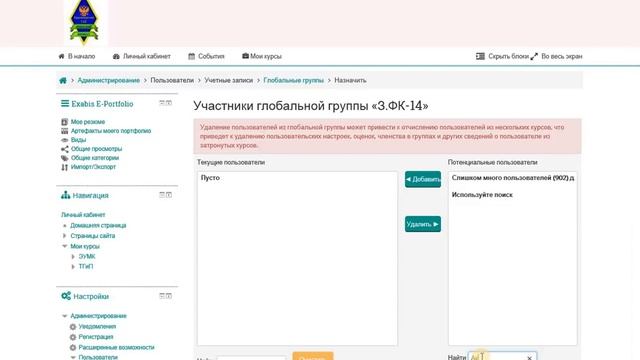This screenshot has height=360, width=640.
Task: Open Регистрация settings link
Action: [x=96, y=337]
